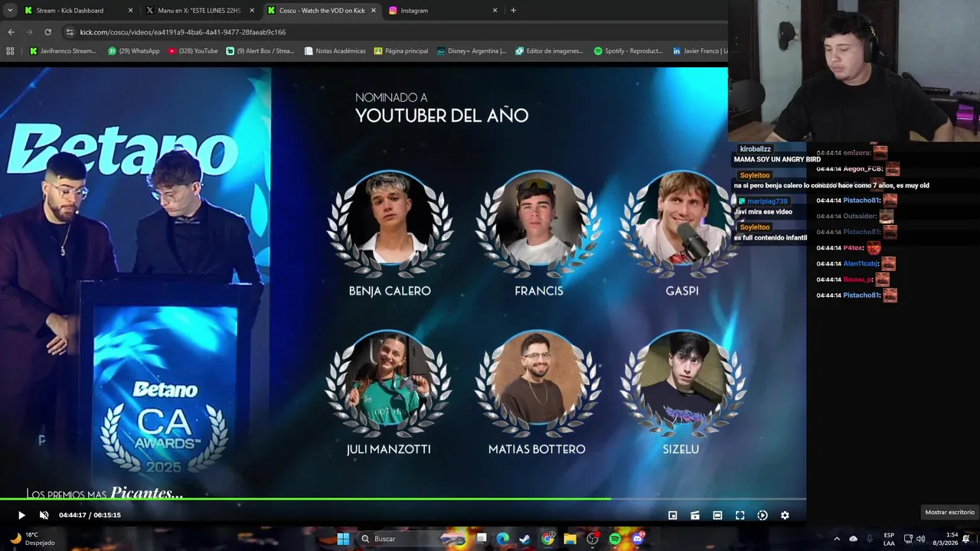Open Página principal bookmark
This screenshot has width=980, height=551.
tap(401, 51)
